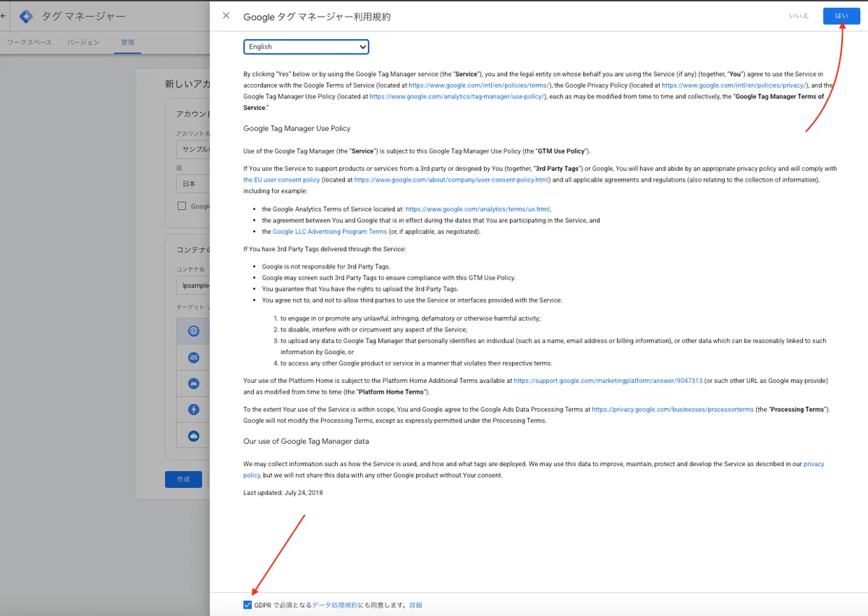Select the Server cloud platform icon

coord(193,436)
